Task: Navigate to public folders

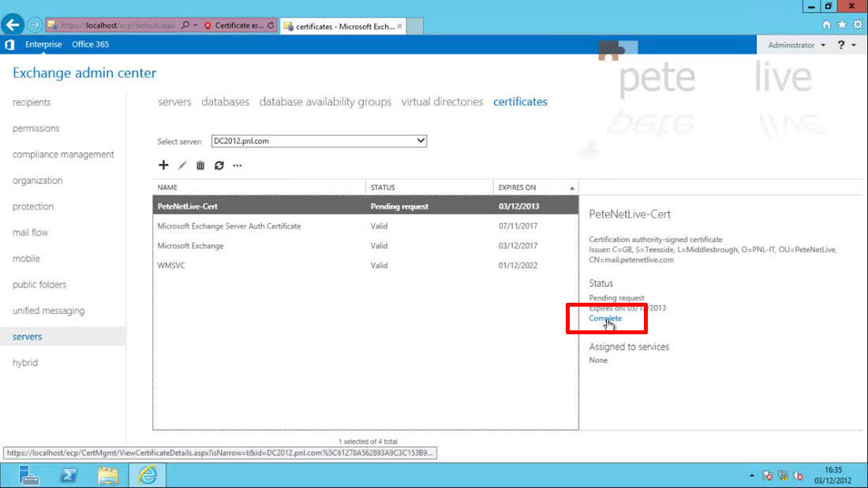Action: 39,285
